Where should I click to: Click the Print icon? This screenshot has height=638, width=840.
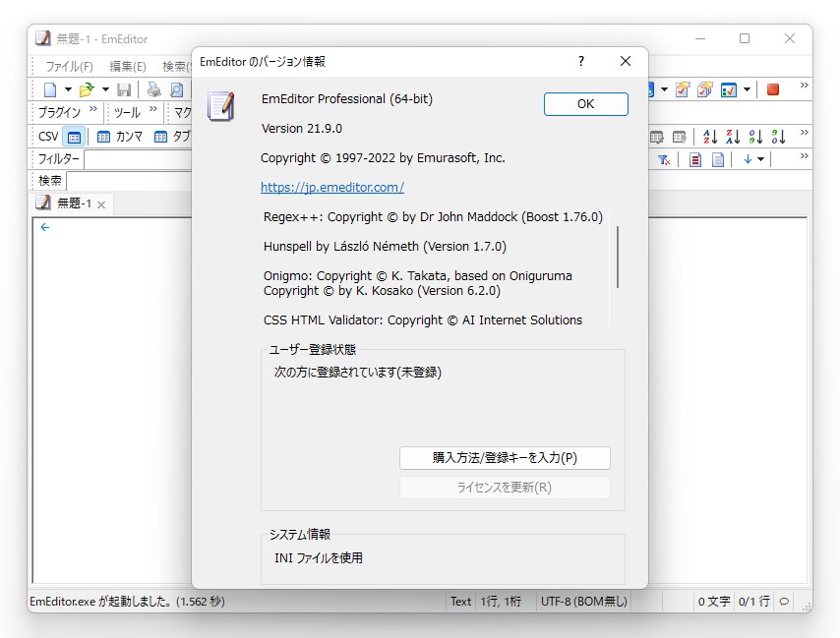pos(152,89)
